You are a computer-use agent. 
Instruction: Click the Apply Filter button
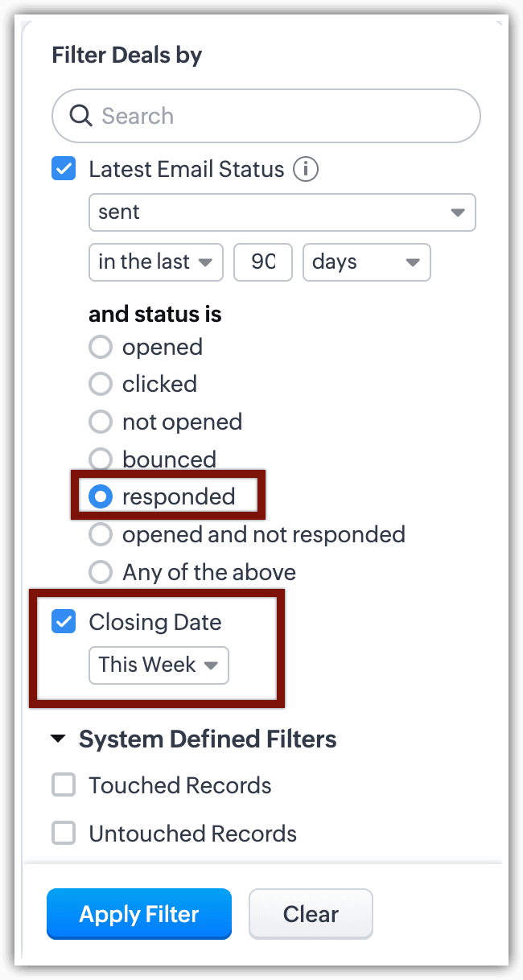coord(139,914)
